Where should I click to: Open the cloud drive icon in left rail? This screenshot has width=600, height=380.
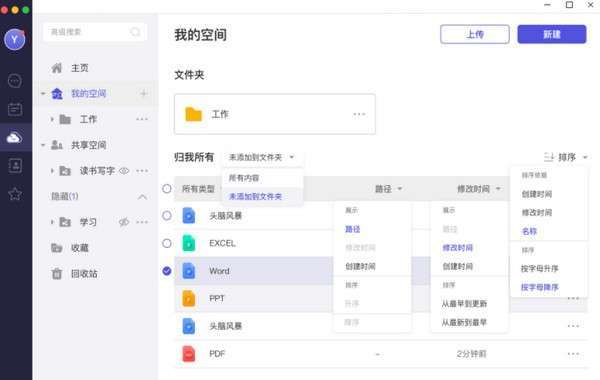(14, 137)
